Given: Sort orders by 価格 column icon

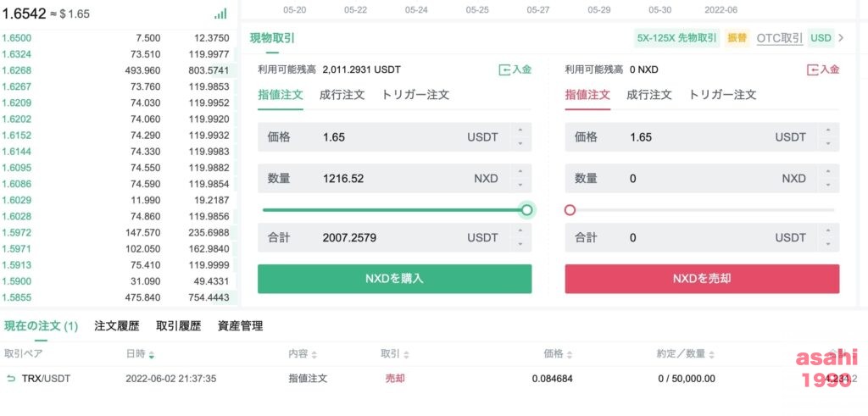Looking at the screenshot, I should [x=570, y=355].
